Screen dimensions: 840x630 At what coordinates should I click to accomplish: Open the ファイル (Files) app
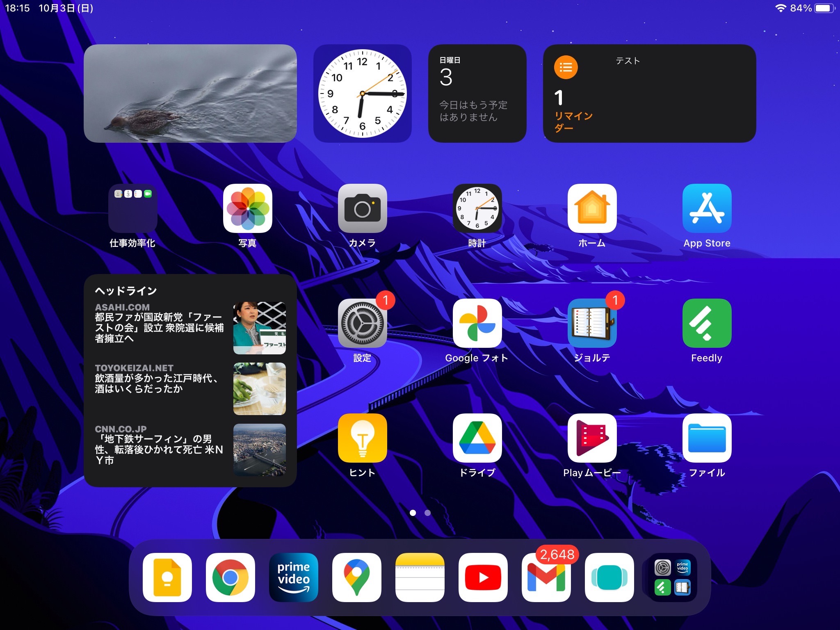(x=707, y=438)
